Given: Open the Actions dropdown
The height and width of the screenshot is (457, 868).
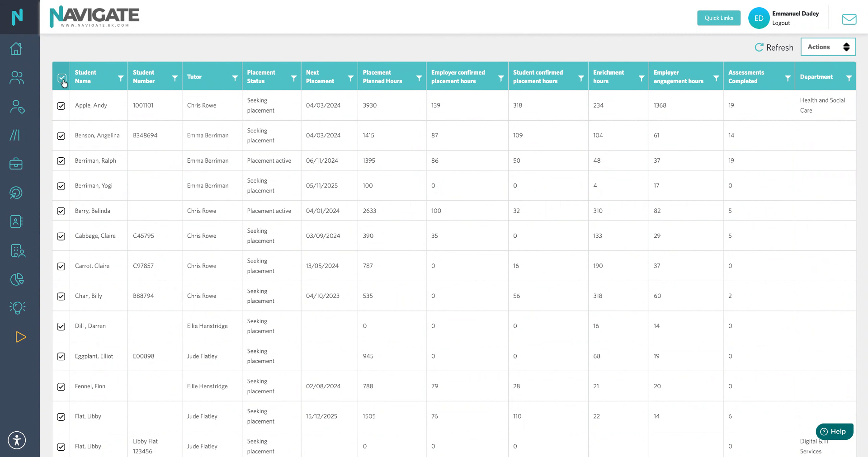Looking at the screenshot, I should (828, 47).
